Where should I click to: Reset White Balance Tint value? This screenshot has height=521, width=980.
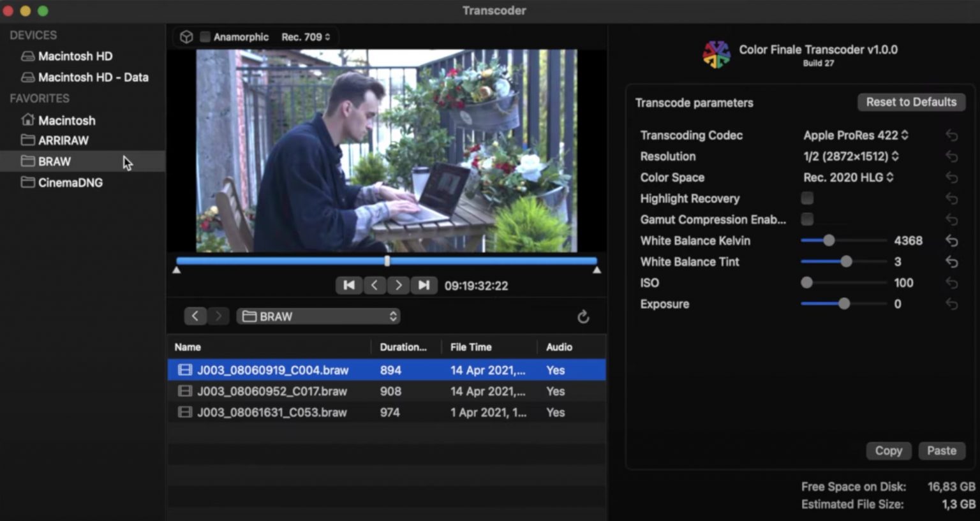(x=951, y=262)
